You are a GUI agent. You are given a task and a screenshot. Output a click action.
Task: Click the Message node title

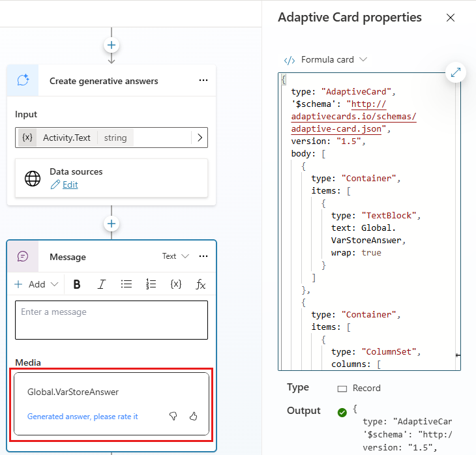pos(68,257)
